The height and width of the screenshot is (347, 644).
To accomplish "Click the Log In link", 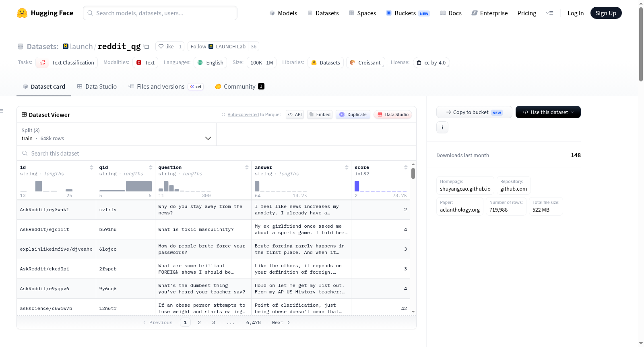I will coord(576,13).
